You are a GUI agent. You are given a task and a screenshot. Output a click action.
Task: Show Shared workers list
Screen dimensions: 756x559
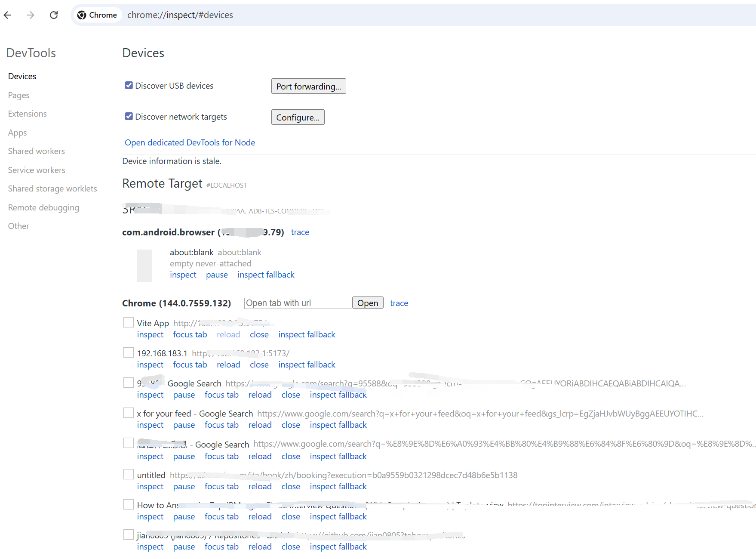pos(36,151)
